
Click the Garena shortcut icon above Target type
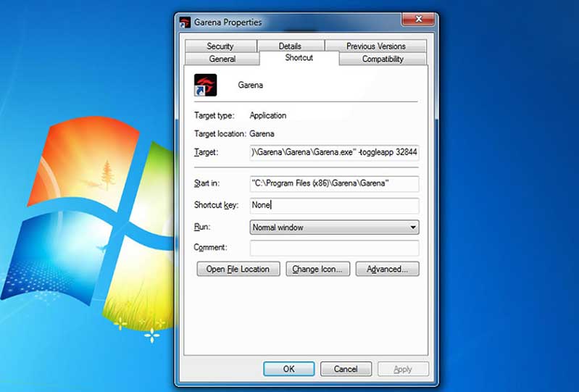pos(206,85)
